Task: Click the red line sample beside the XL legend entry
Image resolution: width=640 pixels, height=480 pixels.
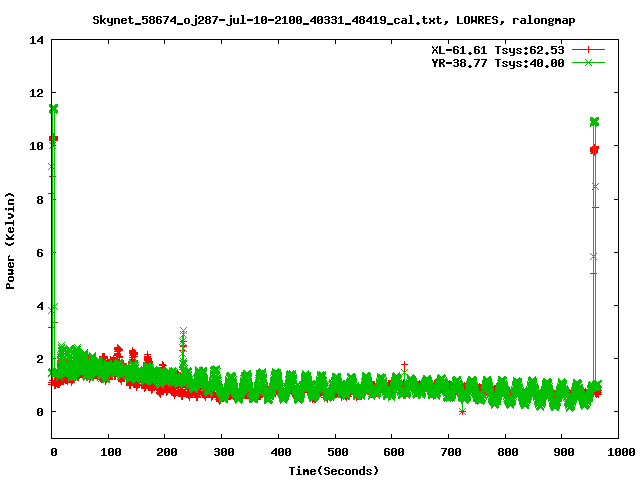Action: 588,50
